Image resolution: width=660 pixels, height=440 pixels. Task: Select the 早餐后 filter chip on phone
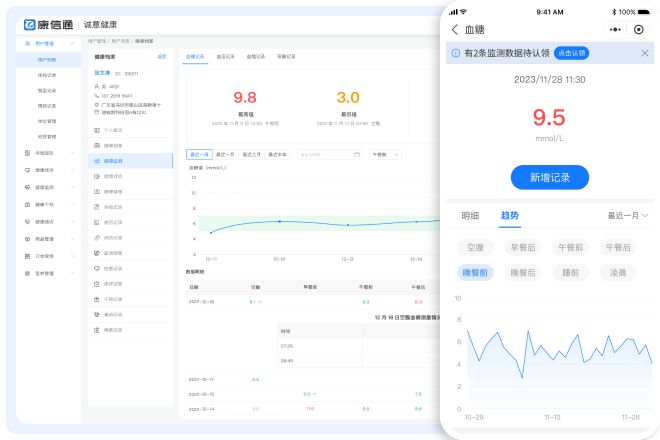tap(523, 248)
